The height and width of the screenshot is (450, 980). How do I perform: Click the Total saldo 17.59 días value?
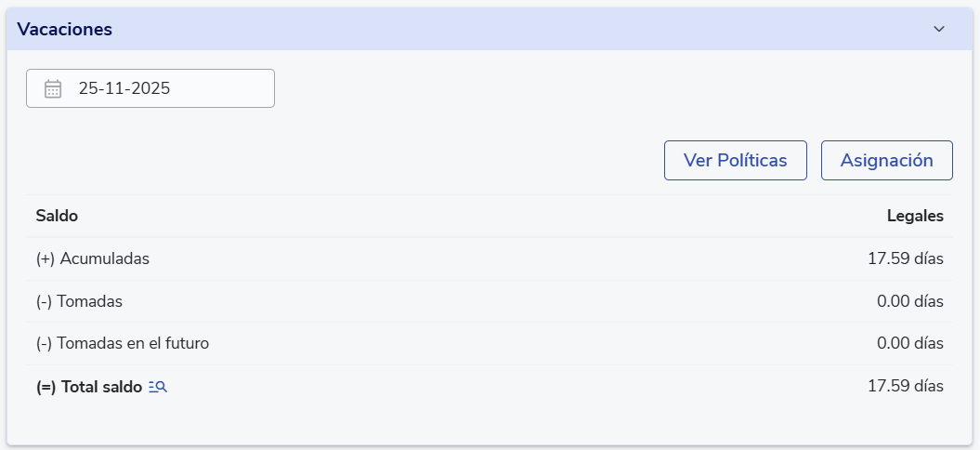905,386
